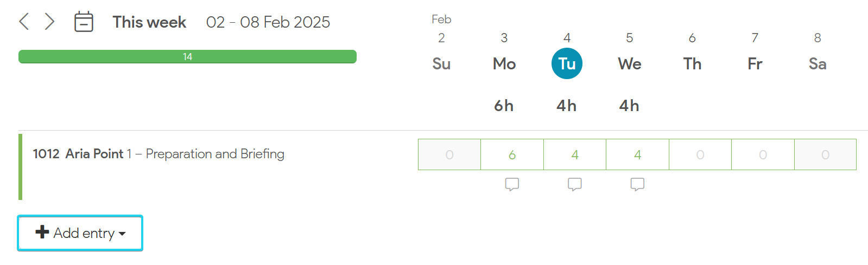Screen dimensions: 868x265
Task: Open the Aria Point project entry
Action: point(159,154)
